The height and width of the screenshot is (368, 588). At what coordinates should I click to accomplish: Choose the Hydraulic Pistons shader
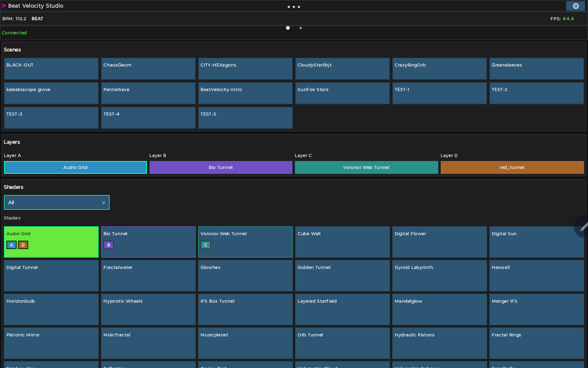coord(439,343)
